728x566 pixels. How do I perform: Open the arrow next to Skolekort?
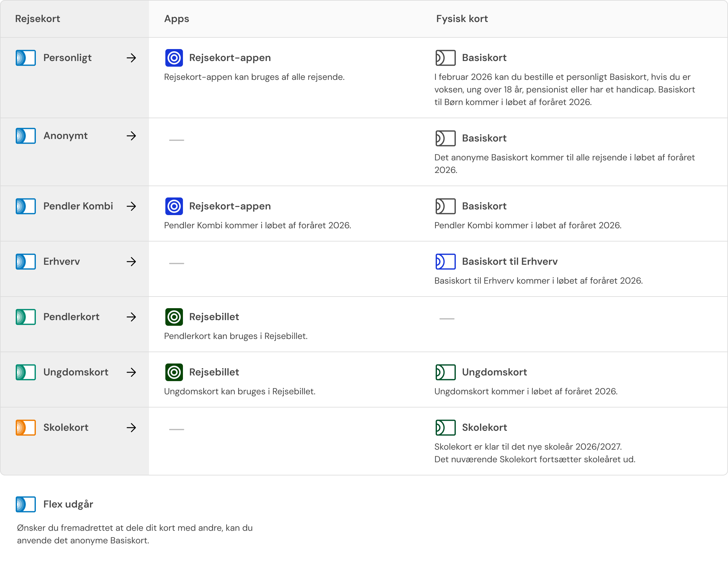131,428
